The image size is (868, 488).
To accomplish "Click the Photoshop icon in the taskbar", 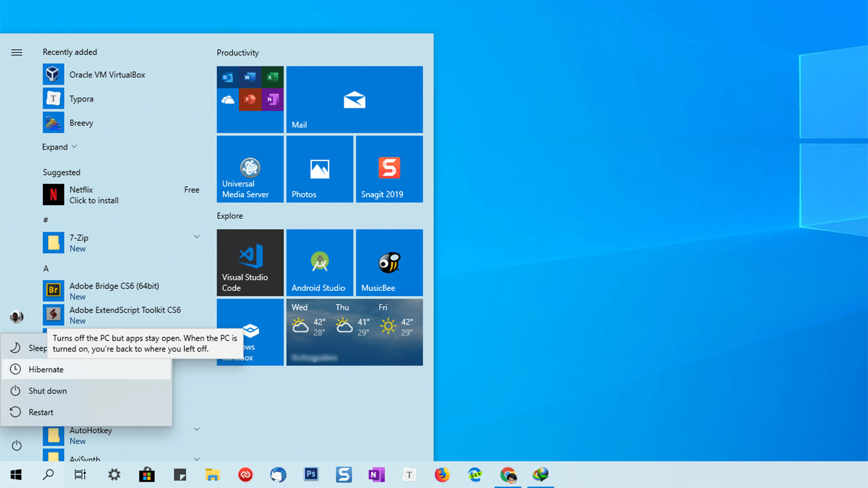I will point(311,475).
